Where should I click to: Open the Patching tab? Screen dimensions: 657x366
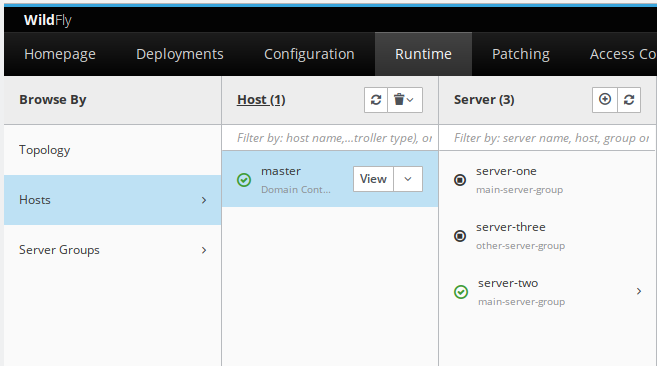coord(521,54)
